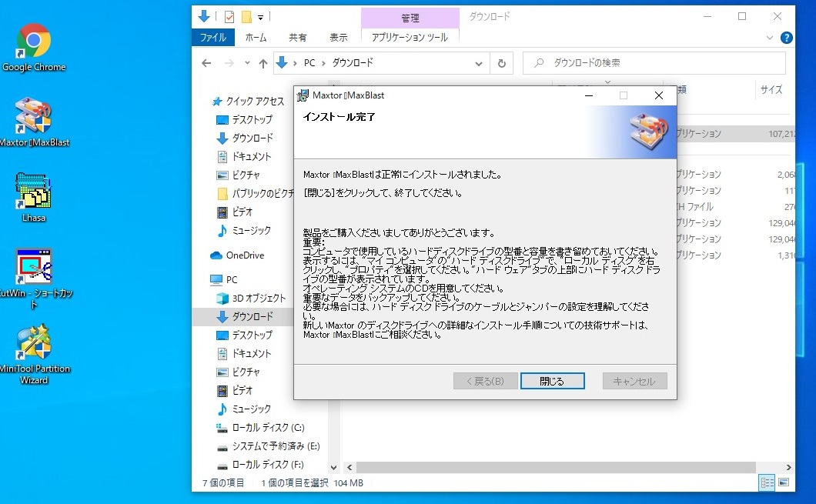
Task: Click new folder icon in title bar
Action: pos(246,17)
